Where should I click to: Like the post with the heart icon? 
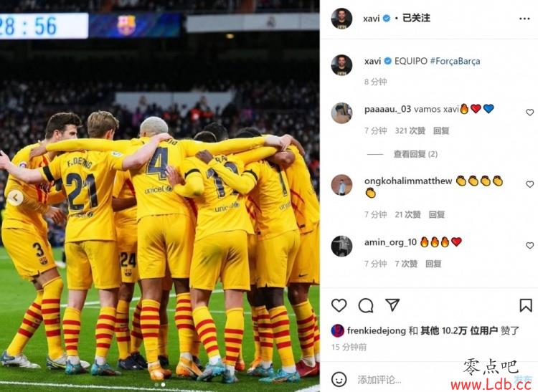click(x=339, y=305)
